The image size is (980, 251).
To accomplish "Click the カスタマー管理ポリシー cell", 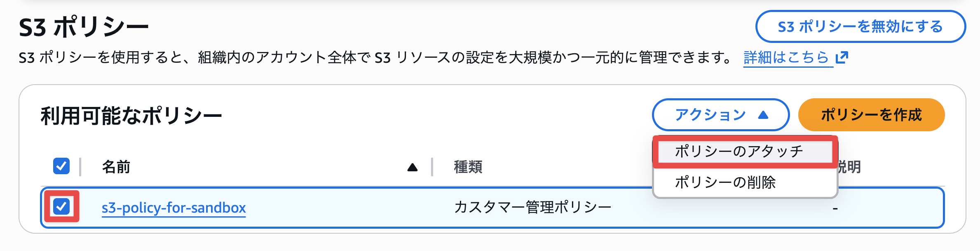I will point(532,207).
